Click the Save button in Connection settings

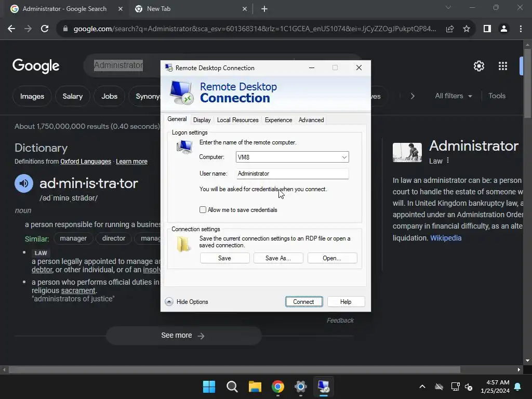pos(224,258)
